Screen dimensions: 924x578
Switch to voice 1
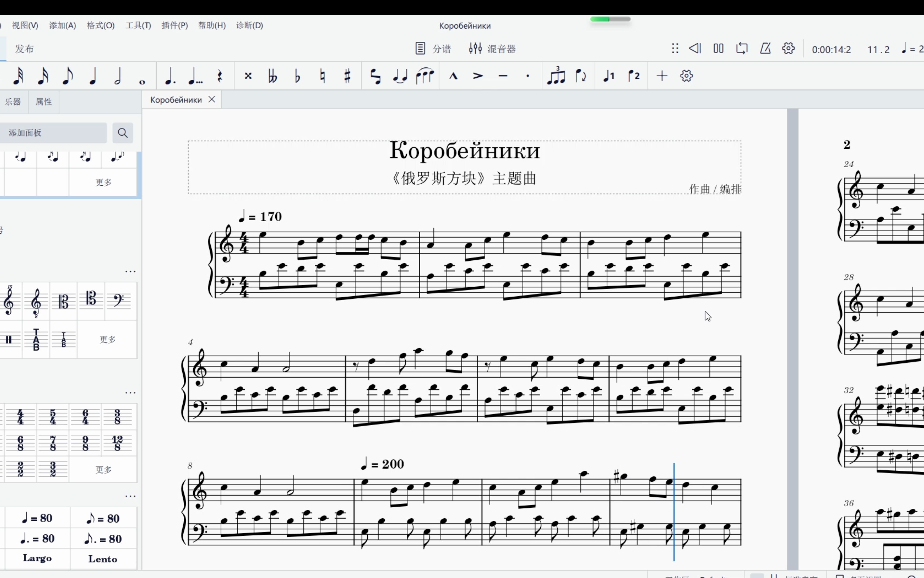pyautogui.click(x=609, y=76)
